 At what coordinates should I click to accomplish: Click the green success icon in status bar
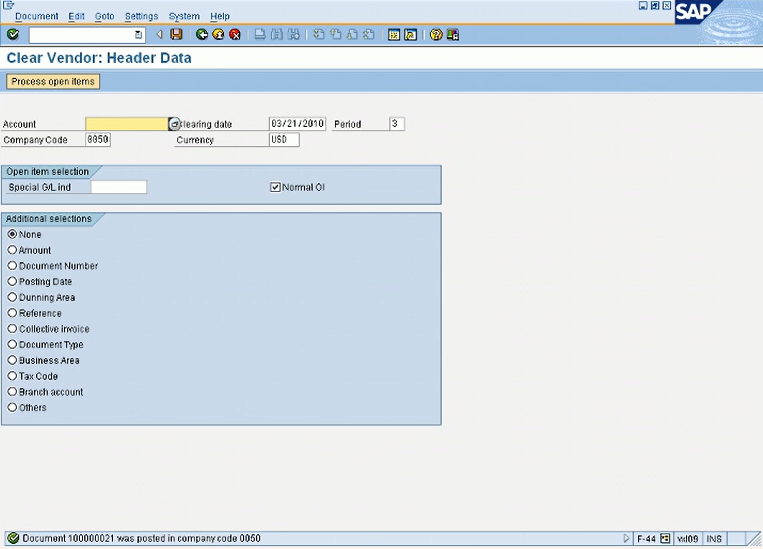point(13,538)
